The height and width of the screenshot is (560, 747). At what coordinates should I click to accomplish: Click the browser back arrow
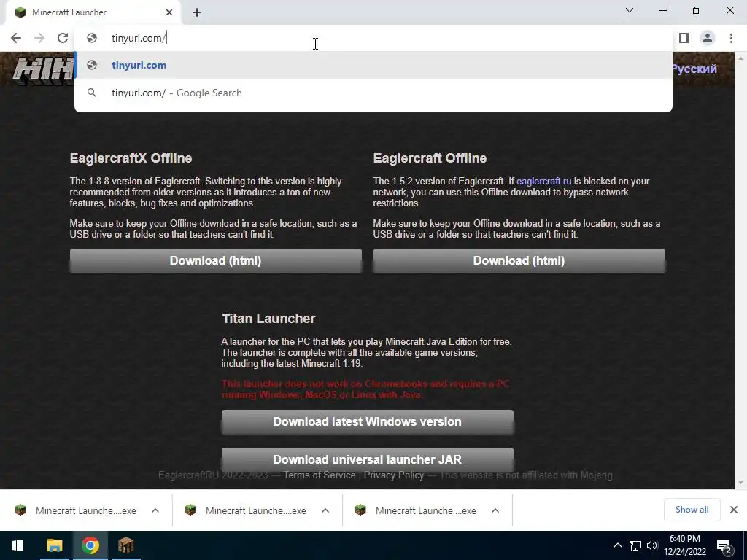[16, 38]
